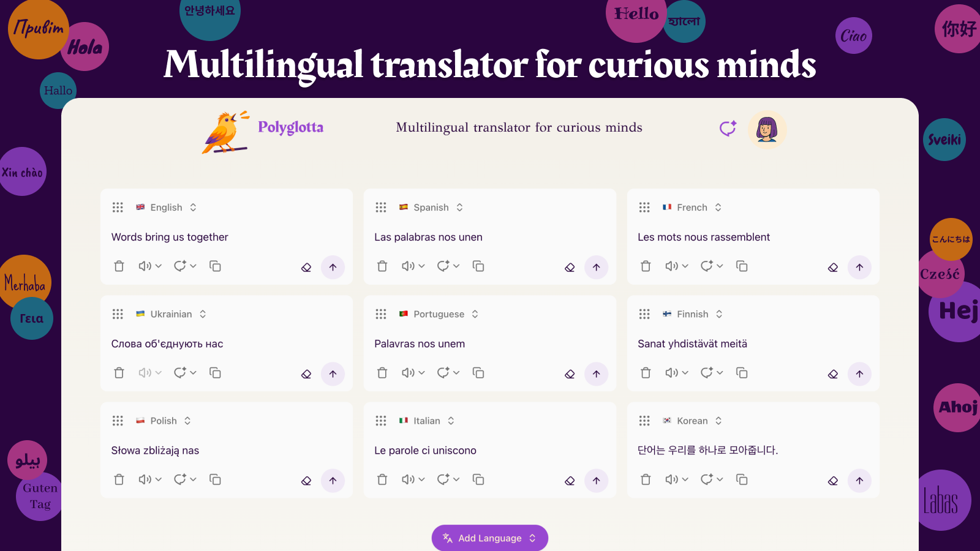Expand voice options next to the Spanish speaker
The image size is (980, 551).
(x=421, y=266)
